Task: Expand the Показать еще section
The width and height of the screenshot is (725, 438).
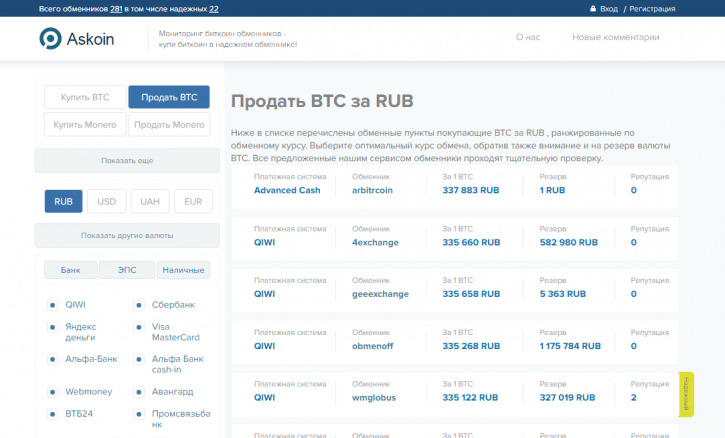Action: pyautogui.click(x=127, y=160)
